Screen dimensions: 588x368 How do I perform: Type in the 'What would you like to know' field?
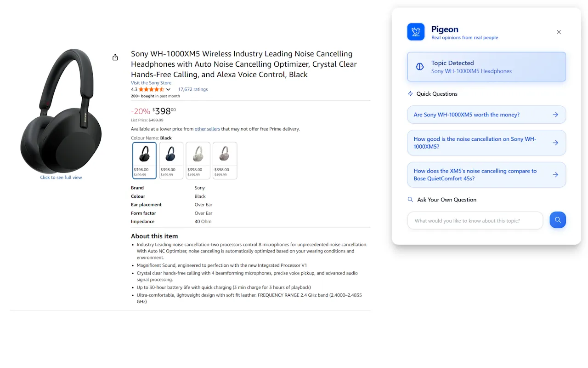[x=475, y=221]
